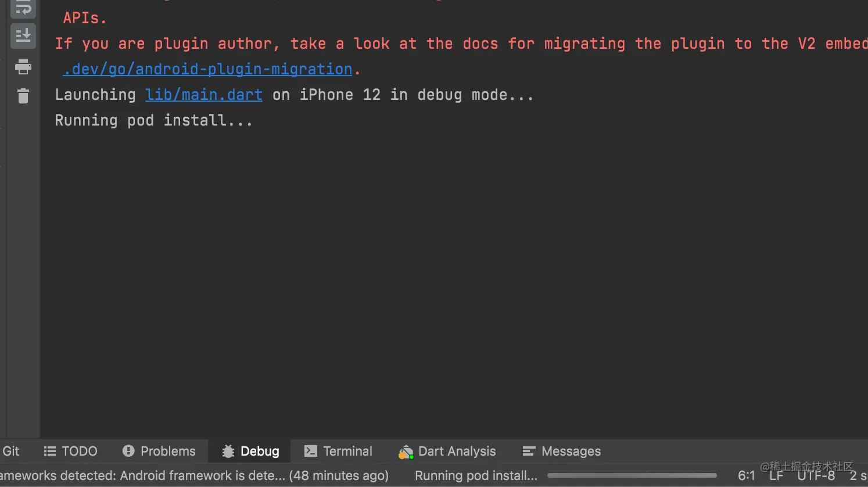Open android-plugin-migration docs link

(x=208, y=69)
